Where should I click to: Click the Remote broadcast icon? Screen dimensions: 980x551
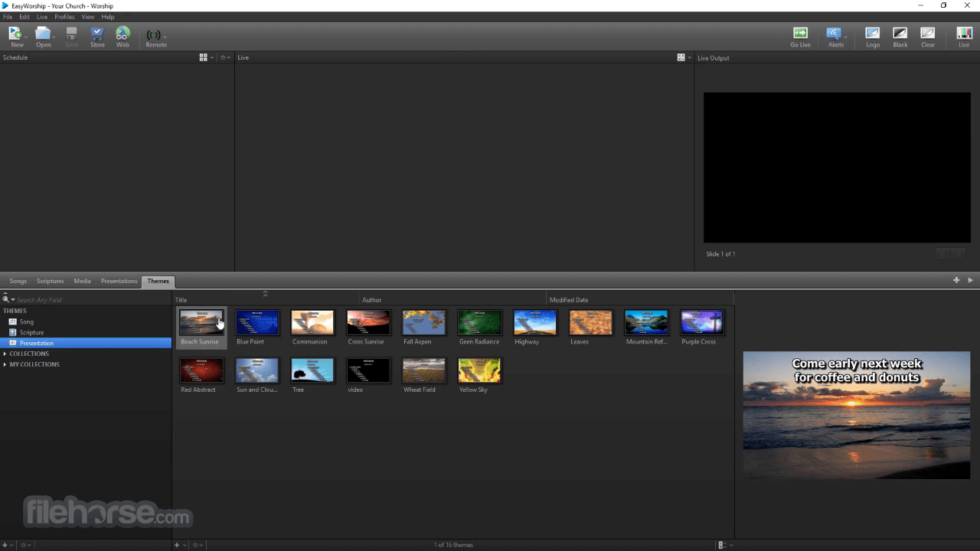154,34
